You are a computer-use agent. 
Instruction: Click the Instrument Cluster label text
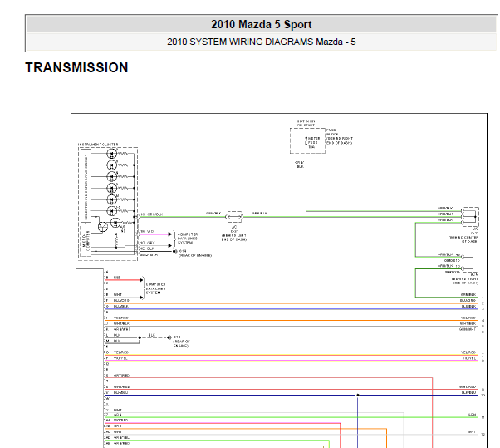(98, 145)
